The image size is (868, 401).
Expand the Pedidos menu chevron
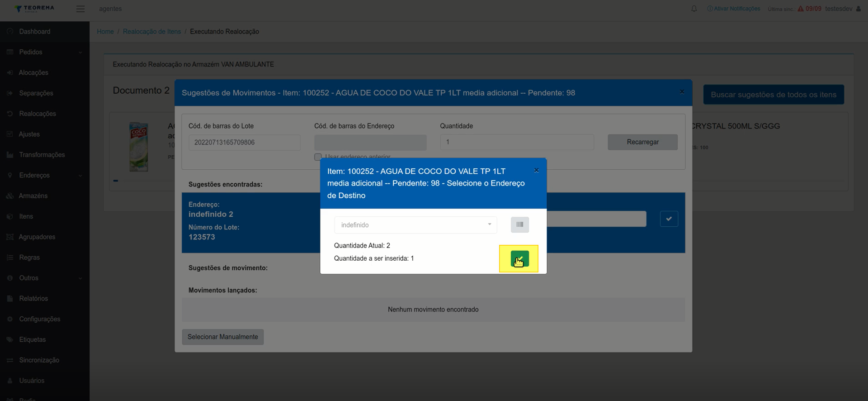(x=80, y=53)
